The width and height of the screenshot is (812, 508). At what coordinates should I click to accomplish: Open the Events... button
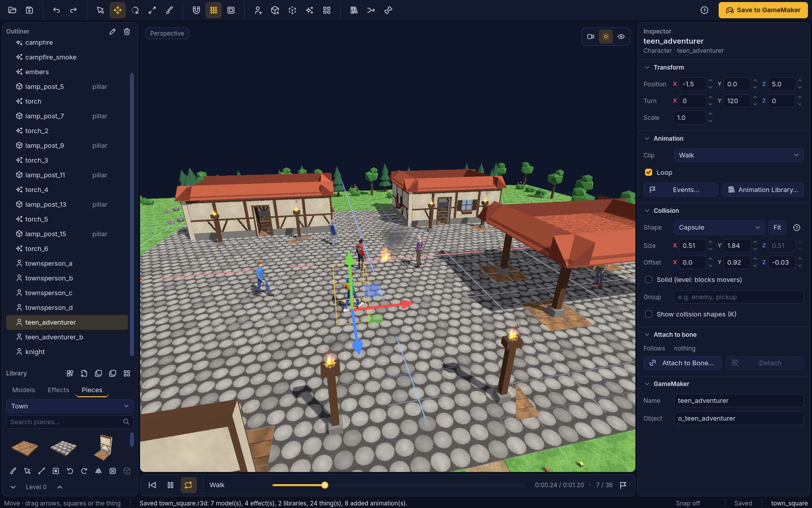pos(681,189)
